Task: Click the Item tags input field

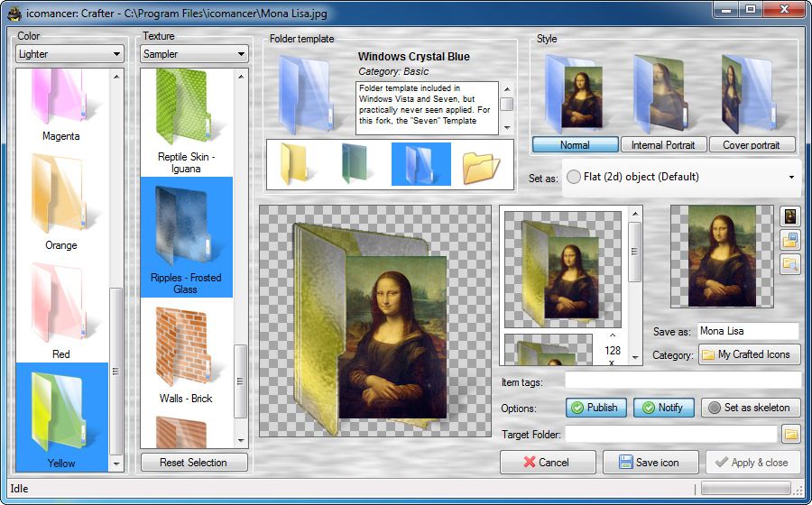Action: [682, 382]
